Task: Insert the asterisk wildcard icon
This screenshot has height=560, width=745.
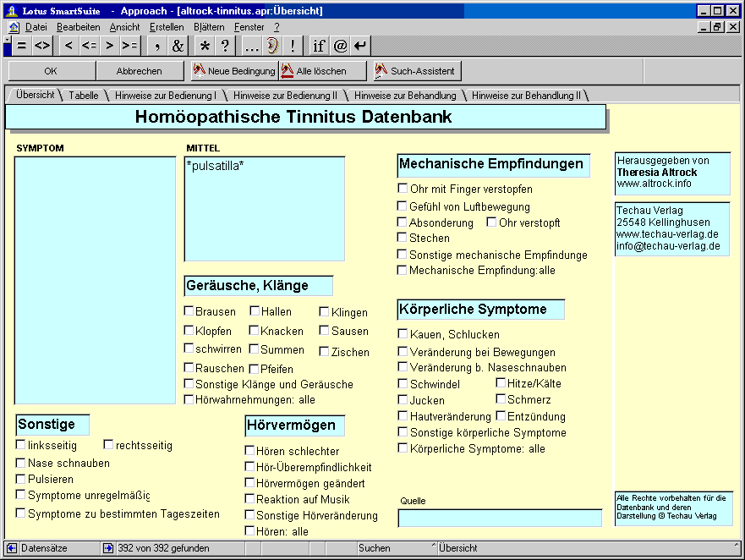Action: 205,47
